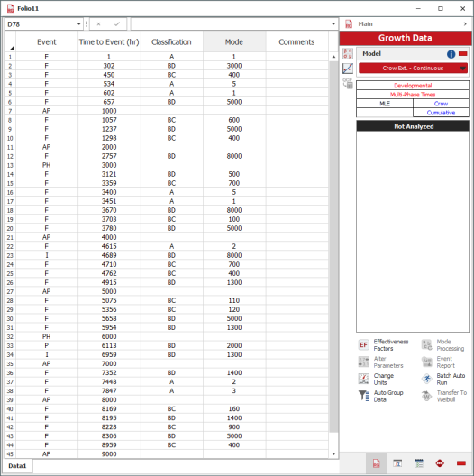Image resolution: width=474 pixels, height=476 pixels.
Task: Open the third bottom control panel page icon
Action: [x=419, y=463]
